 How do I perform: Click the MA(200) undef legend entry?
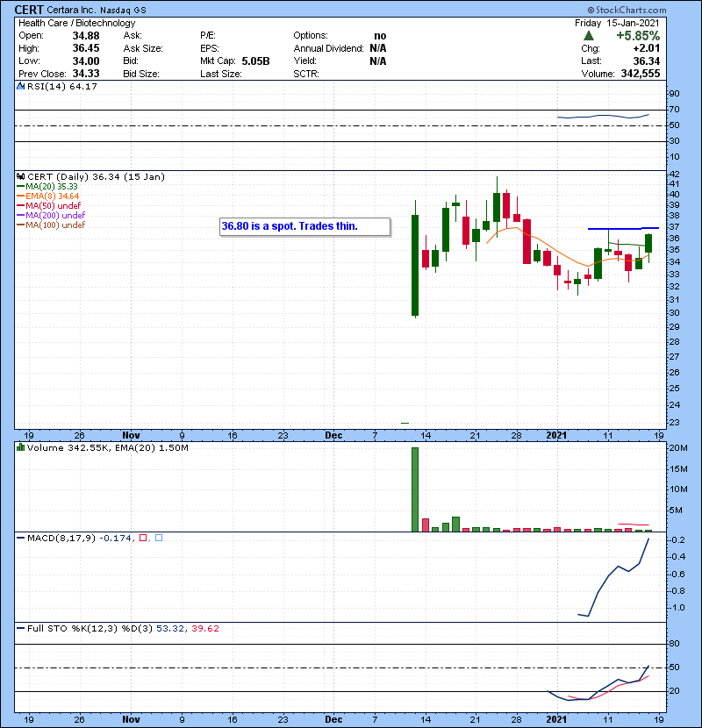[x=51, y=216]
